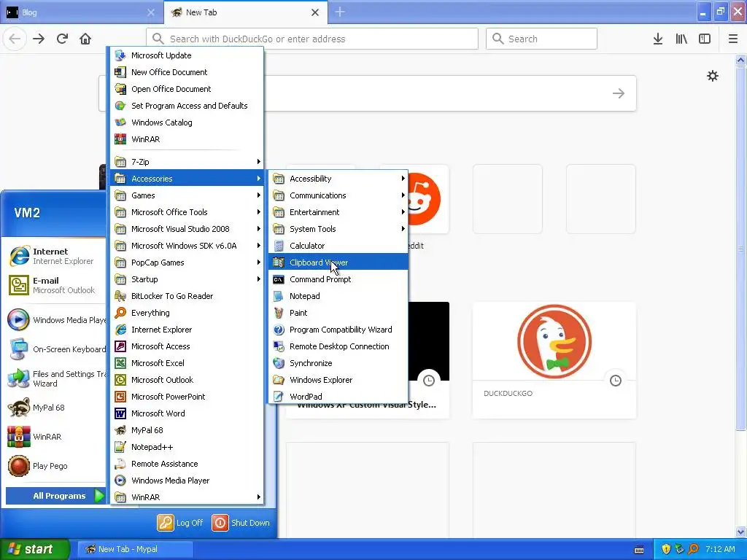Launch Remote Desktop Connection
The image size is (747, 560).
point(338,346)
